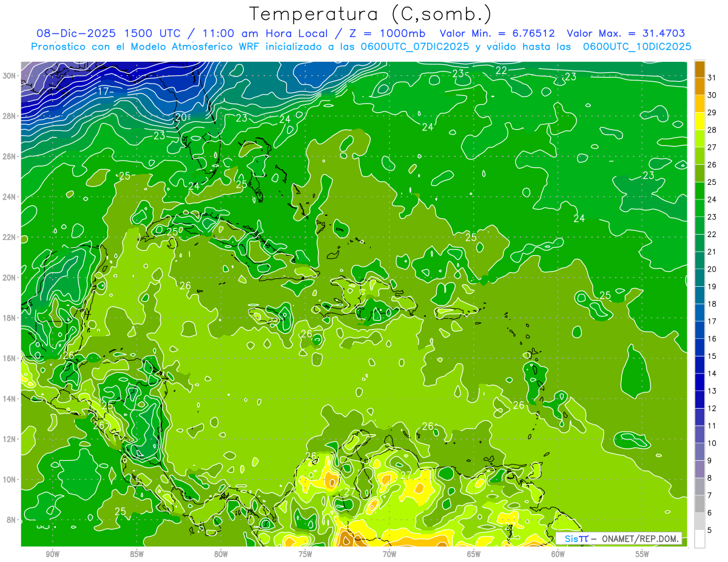The width and height of the screenshot is (728, 562).
Task: Pick the white swatch below 5 on the colorbar
Action: 699,539
